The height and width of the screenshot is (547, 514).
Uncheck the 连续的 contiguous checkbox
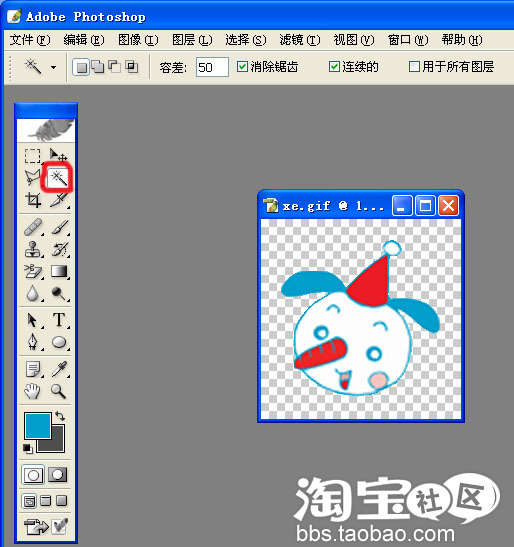coord(334,66)
